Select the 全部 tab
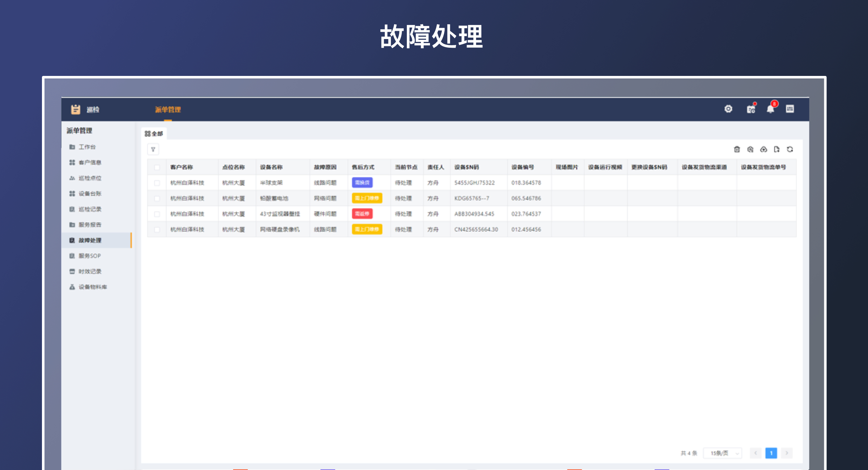868x470 pixels. (x=154, y=134)
